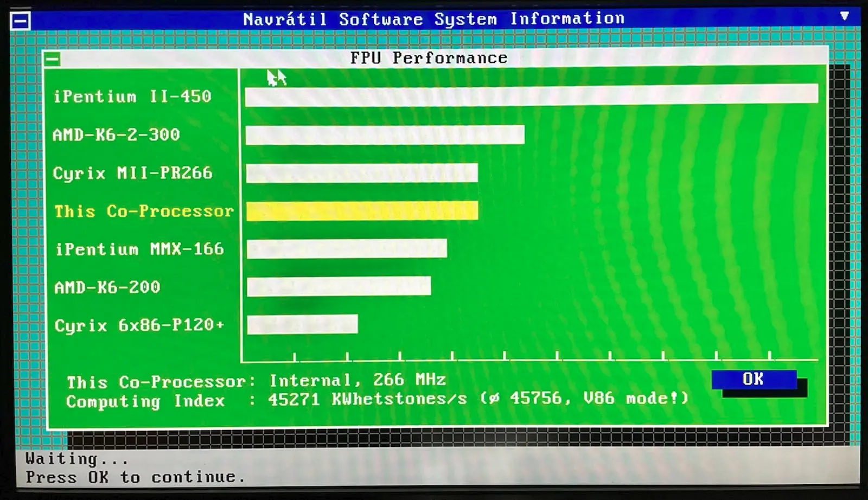This screenshot has width=868, height=500.
Task: Click the 45271 KWhetstones/s value
Action: pos(367,400)
